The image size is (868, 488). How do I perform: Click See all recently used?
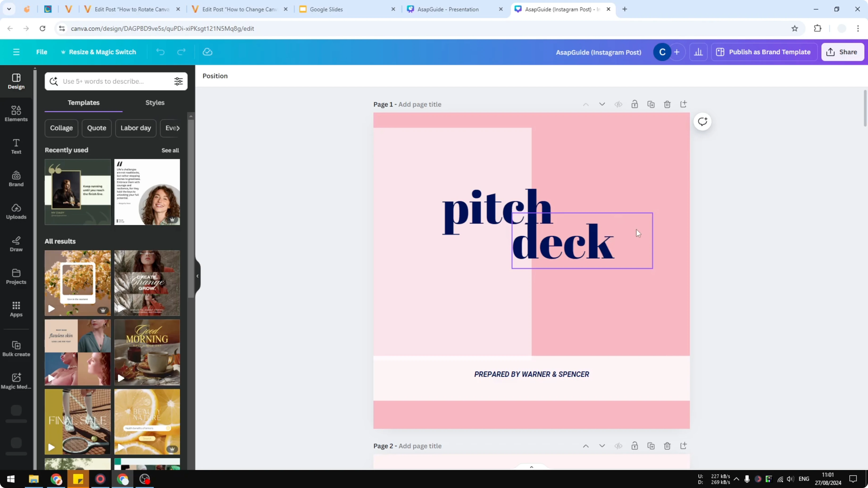tap(170, 150)
